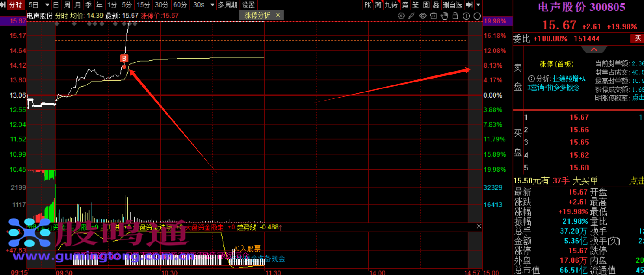Zoom out with the minus circle icon
The height and width of the screenshot is (275, 644).
tap(477, 16)
